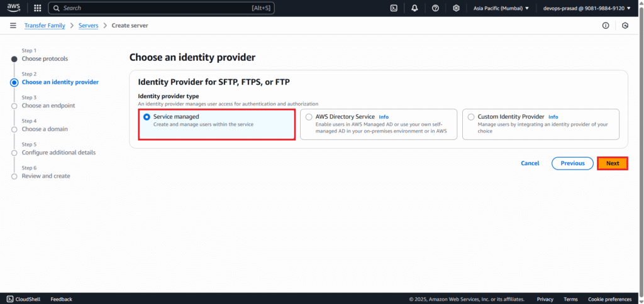This screenshot has height=304, width=644.
Task: Open the notifications bell
Action: [x=414, y=8]
